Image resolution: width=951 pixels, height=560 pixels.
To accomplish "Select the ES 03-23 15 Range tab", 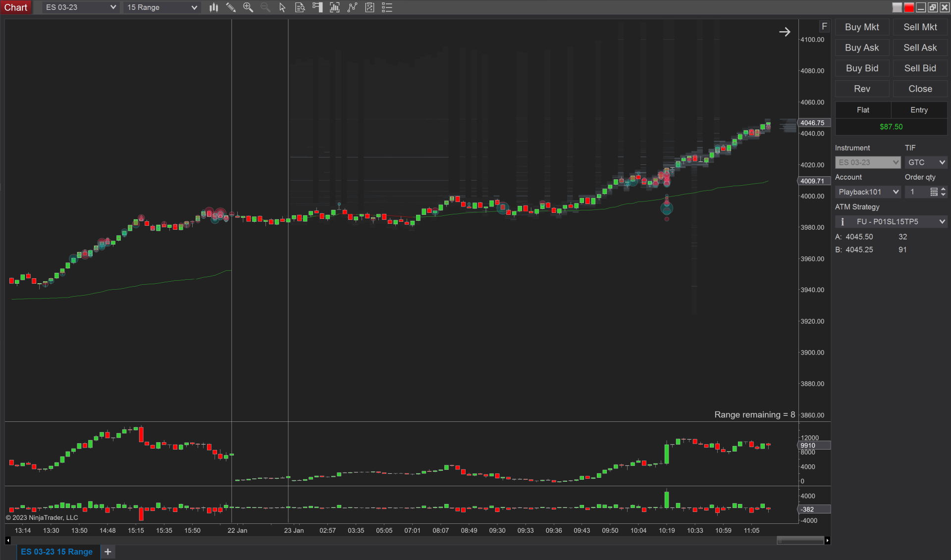I will coord(56,552).
